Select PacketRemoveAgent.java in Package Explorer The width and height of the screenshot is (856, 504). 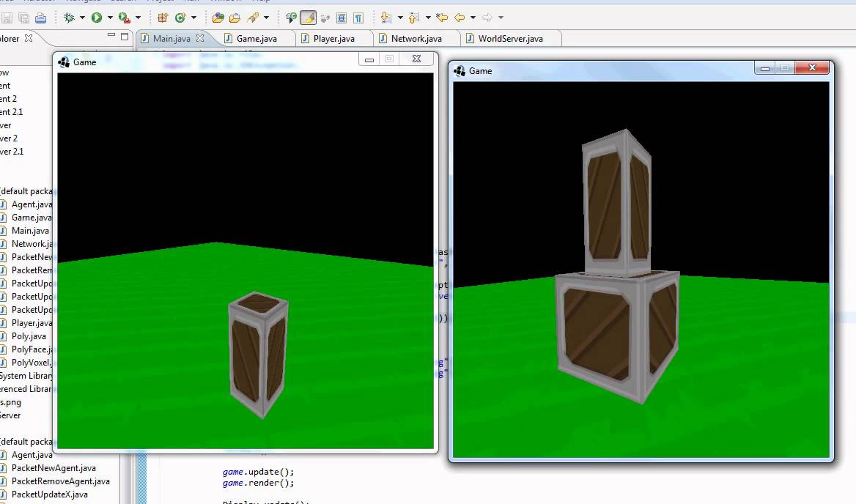60,481
